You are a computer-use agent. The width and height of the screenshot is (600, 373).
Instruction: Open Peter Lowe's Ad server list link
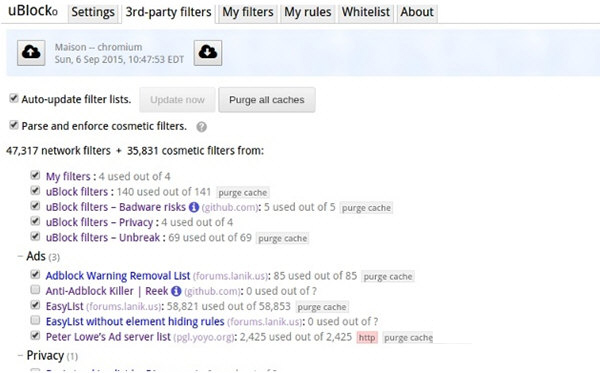(108, 337)
